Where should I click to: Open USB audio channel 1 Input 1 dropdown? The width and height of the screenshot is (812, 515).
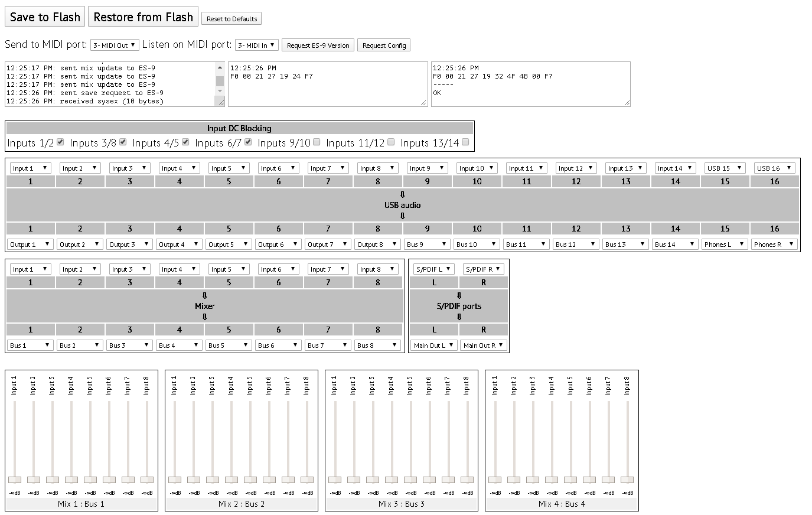pyautogui.click(x=30, y=168)
